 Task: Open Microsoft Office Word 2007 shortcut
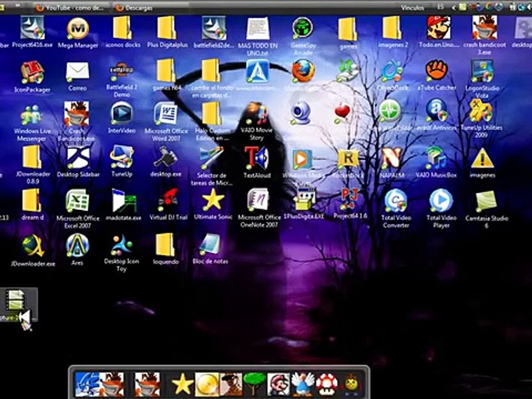(x=166, y=113)
